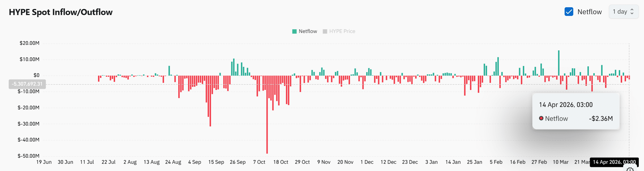The width and height of the screenshot is (644, 171).
Task: Toggle the Netflow series via legend text
Action: pos(308,31)
